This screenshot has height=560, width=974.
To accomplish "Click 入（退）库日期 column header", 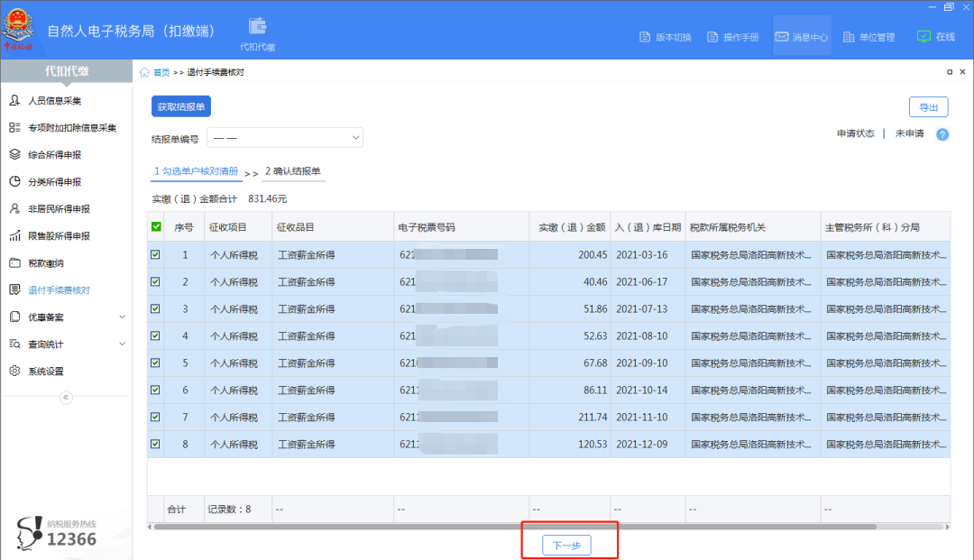I will point(648,227).
